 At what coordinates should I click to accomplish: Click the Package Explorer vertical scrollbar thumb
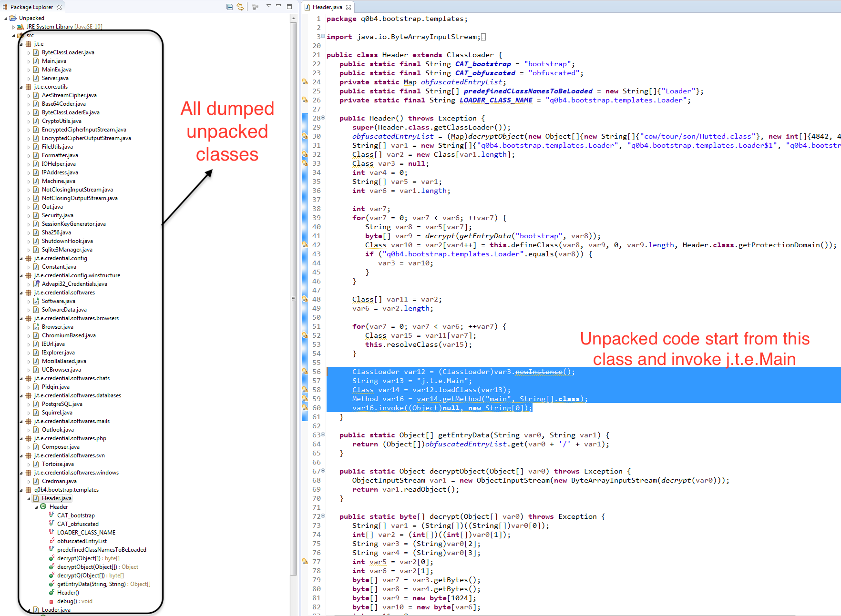click(x=293, y=299)
